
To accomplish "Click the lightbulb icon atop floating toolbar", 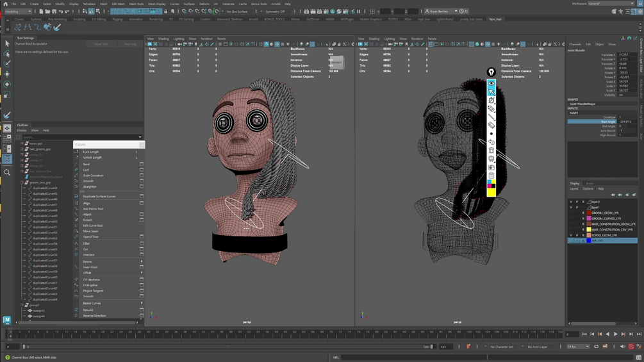I will 491,72.
